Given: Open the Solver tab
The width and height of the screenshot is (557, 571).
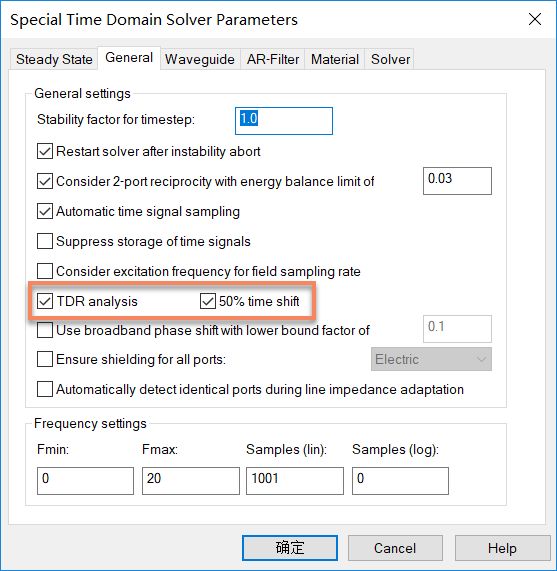Looking at the screenshot, I should tap(390, 59).
